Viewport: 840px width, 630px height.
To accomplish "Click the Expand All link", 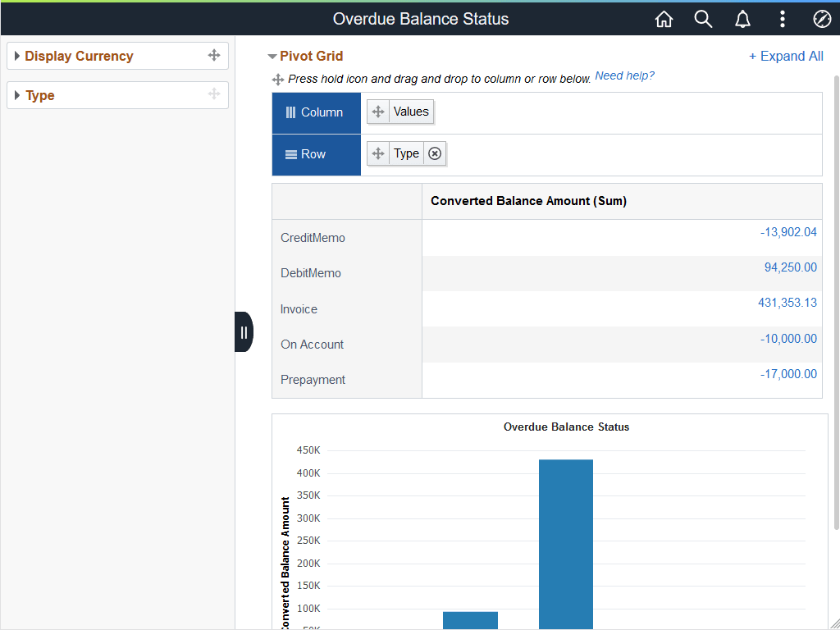I will (x=786, y=56).
